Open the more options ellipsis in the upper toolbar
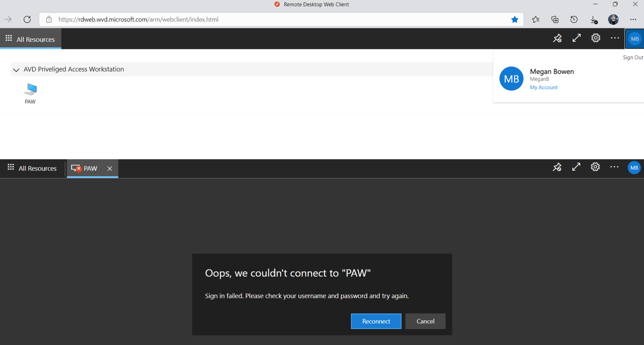The height and width of the screenshot is (345, 644). (x=615, y=38)
